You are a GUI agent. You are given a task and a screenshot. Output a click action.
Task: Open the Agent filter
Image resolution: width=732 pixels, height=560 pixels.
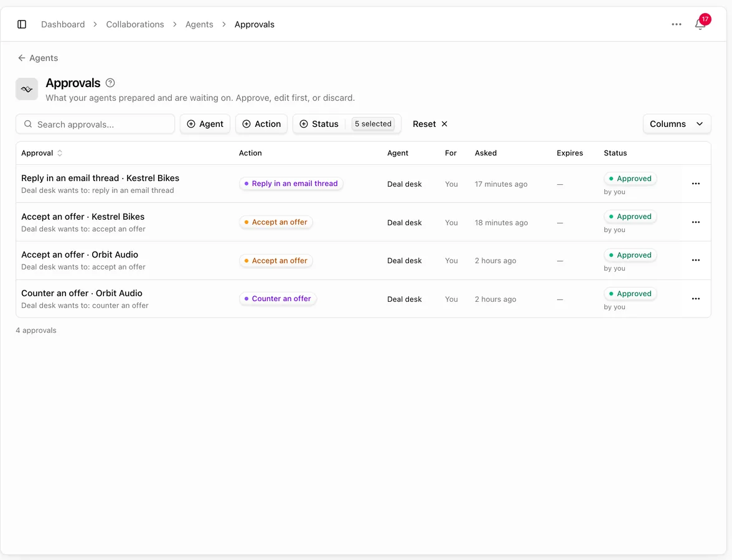(205, 124)
